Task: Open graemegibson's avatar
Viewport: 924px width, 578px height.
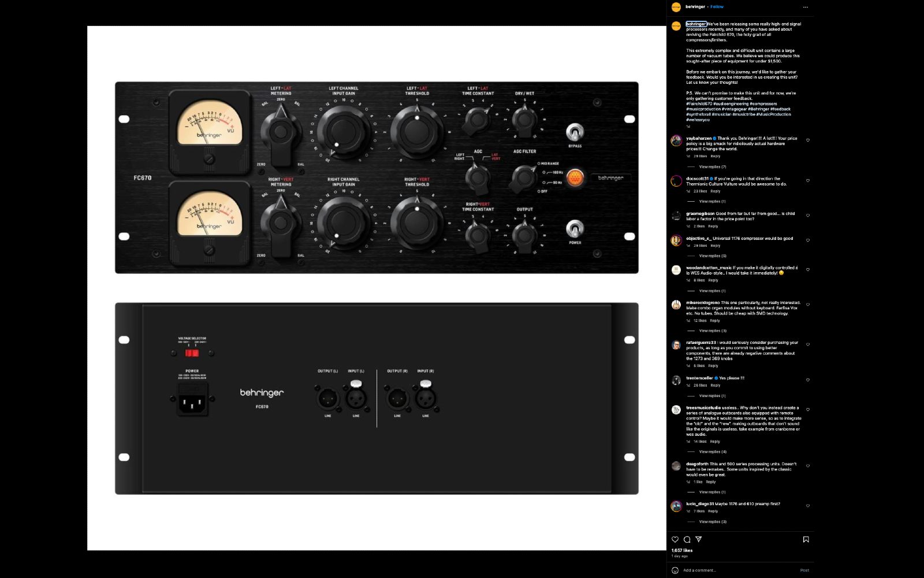Action: click(676, 216)
